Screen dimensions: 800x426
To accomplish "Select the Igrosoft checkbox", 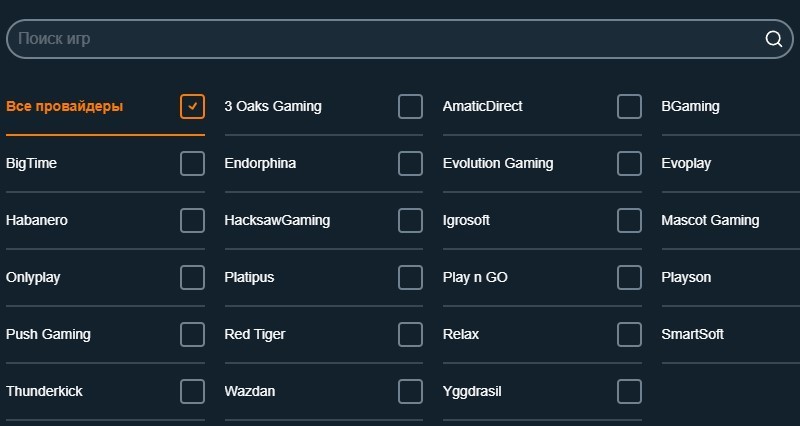I will (629, 220).
